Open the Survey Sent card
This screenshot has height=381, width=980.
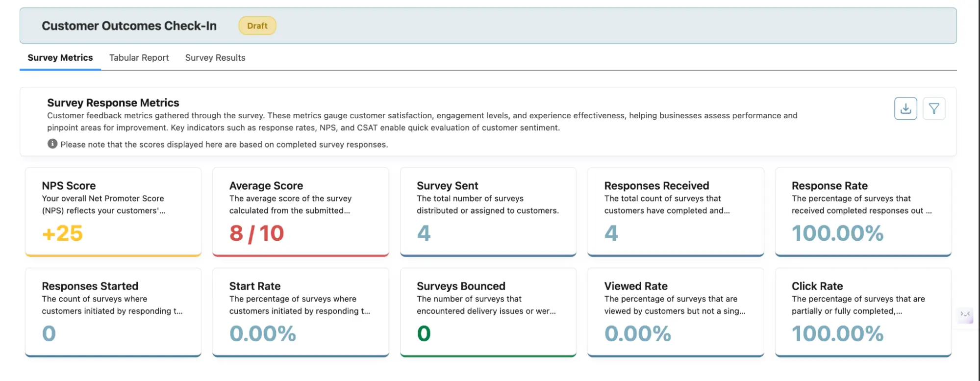pyautogui.click(x=488, y=211)
